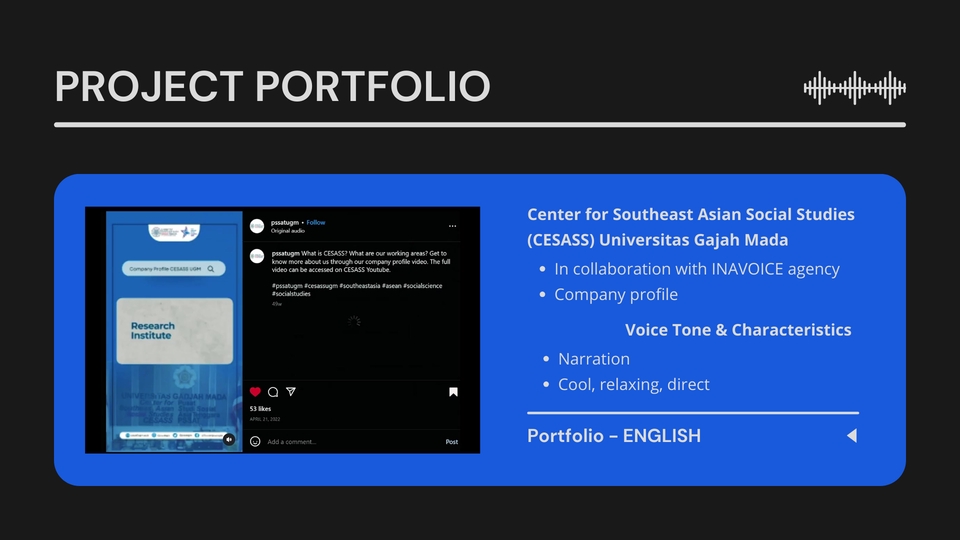Open comments via the speech bubble icon
960x540 pixels.
273,392
